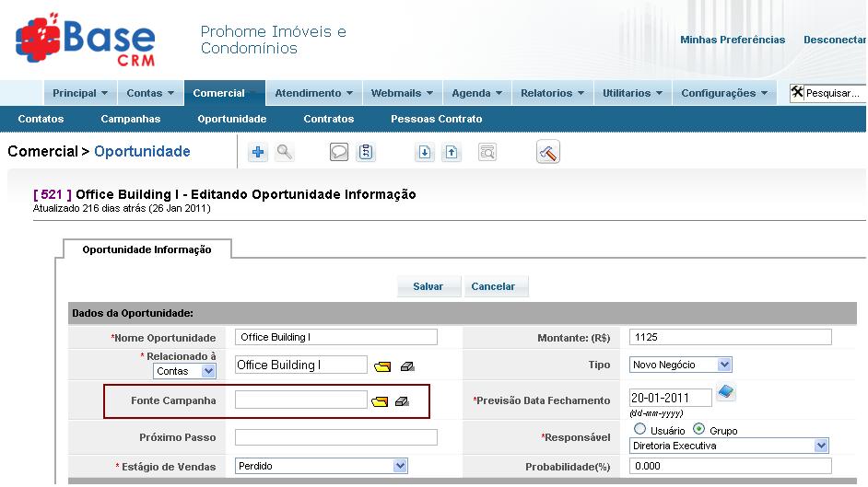Select the Usuário radio button

pyautogui.click(x=640, y=429)
